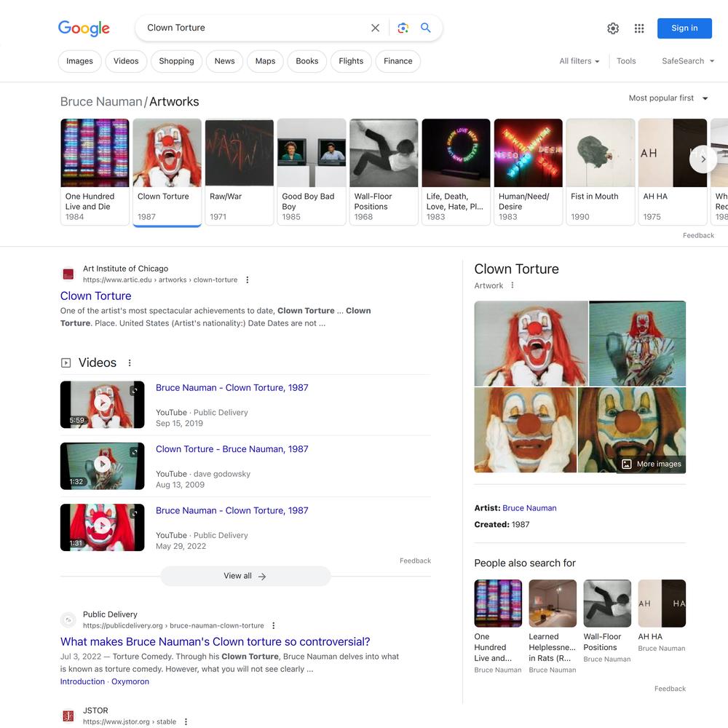Open top-left clown image in knowledge panel
The width and height of the screenshot is (728, 728).
[531, 343]
